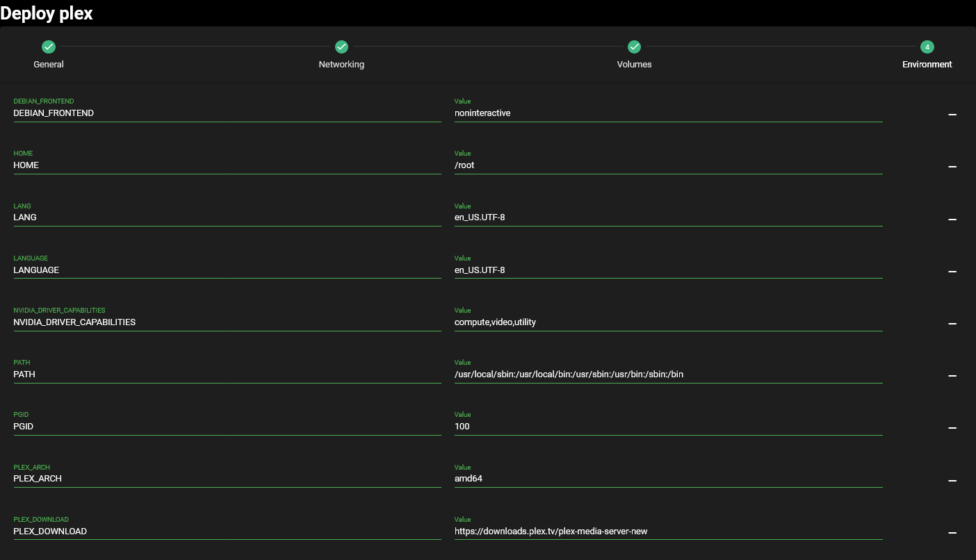Remove the DEBIAN_FRONTEND variable with its minus icon
The height and width of the screenshot is (560, 976).
[952, 114]
